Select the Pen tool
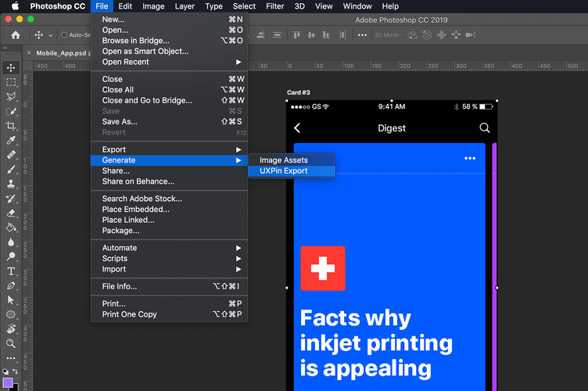588x391 pixels. (11, 285)
